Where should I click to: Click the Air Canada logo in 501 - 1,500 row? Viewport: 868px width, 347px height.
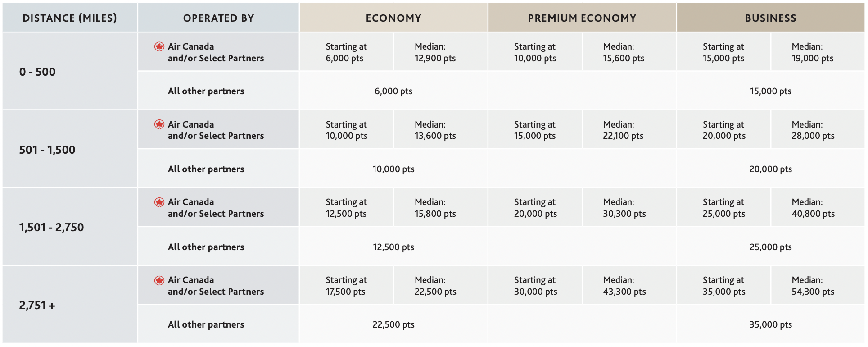coord(159,124)
